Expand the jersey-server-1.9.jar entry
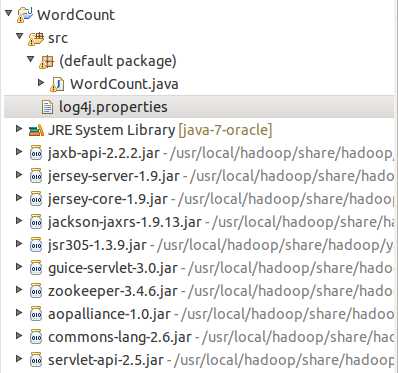 19,174
